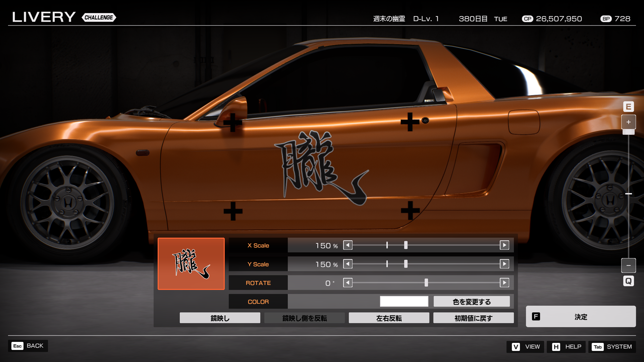
Task: Click the zoom in plus button
Action: (628, 122)
